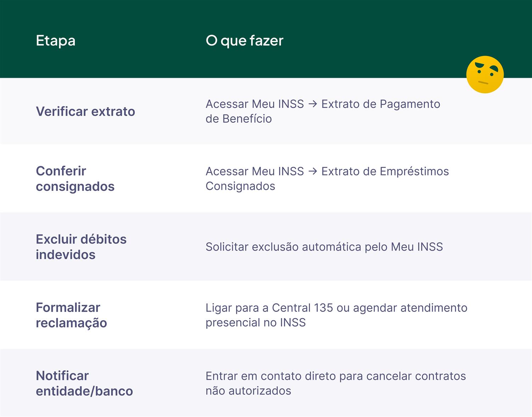Click the Conferir consignados step label
Image resolution: width=532 pixels, height=417 pixels.
tap(75, 179)
